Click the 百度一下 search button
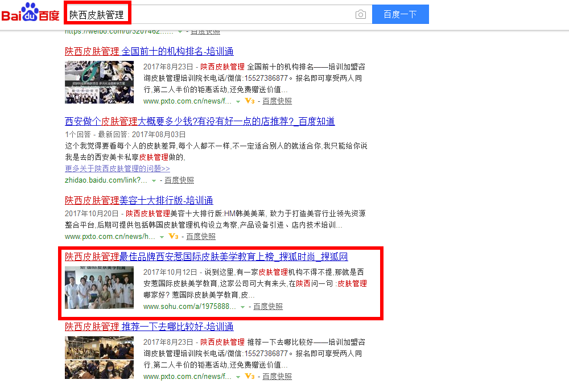This screenshot has height=392, width=569. click(400, 14)
